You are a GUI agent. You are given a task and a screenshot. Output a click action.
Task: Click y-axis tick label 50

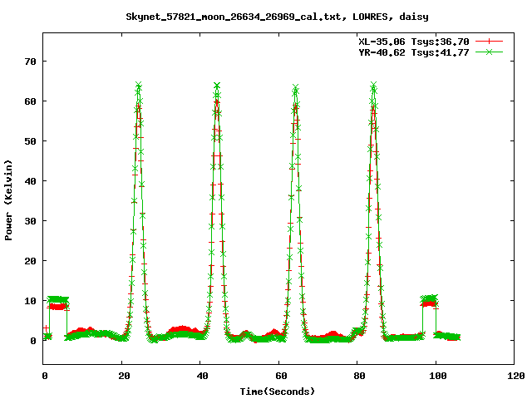coord(30,141)
